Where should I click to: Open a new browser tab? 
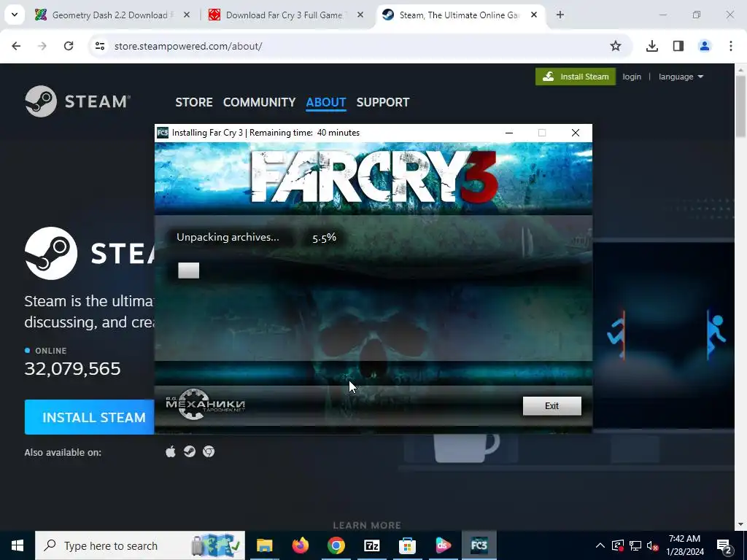[x=560, y=15]
